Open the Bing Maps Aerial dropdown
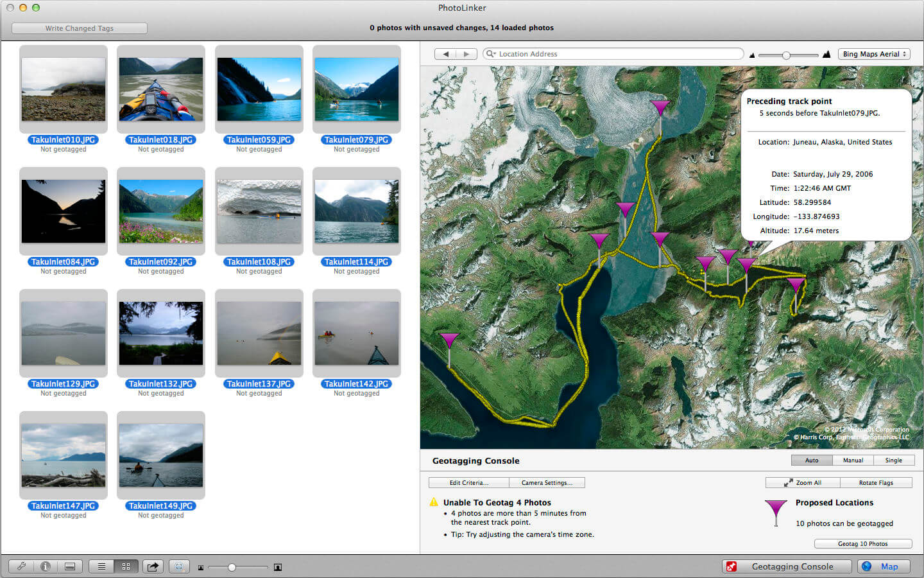This screenshot has height=578, width=924. point(874,54)
